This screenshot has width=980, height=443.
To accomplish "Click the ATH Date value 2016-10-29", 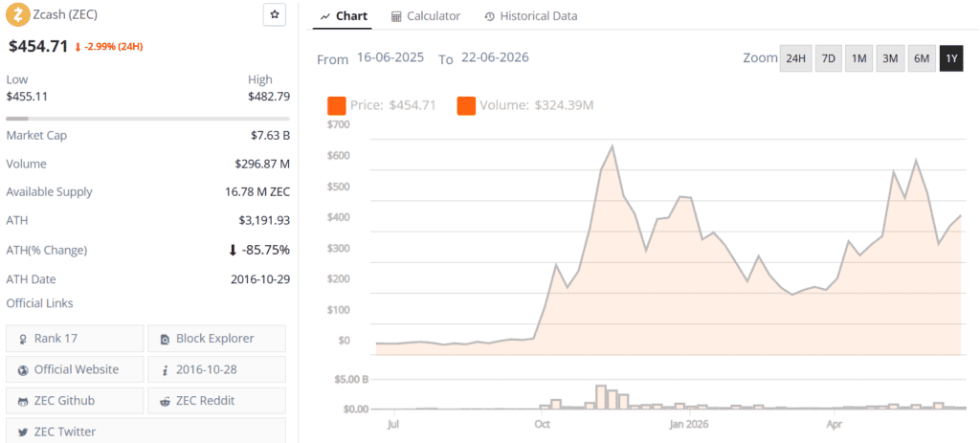I will pyautogui.click(x=260, y=279).
